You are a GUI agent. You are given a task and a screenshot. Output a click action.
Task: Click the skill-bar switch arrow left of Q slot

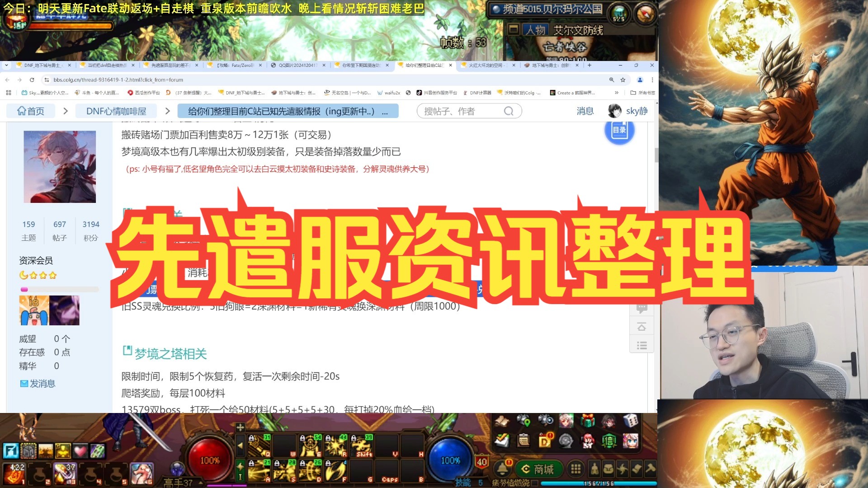point(241,446)
